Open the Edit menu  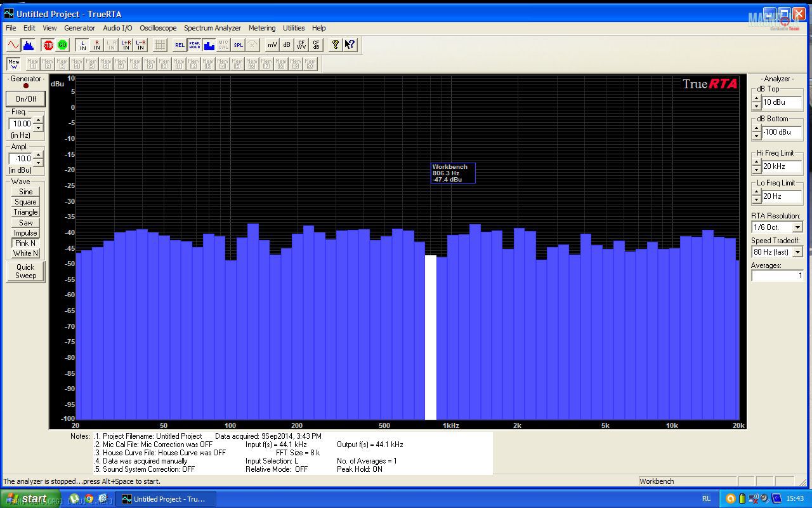point(29,28)
